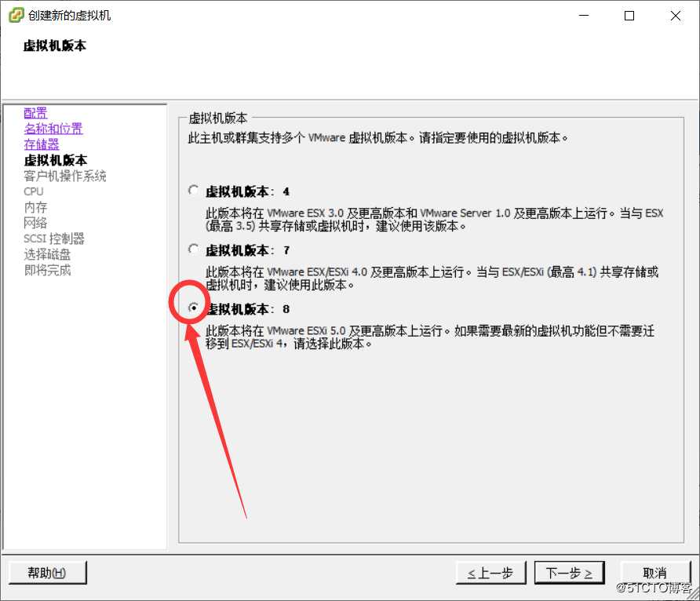Click the 取消 cancel button
Image resolution: width=700 pixels, height=601 pixels.
pos(655,573)
